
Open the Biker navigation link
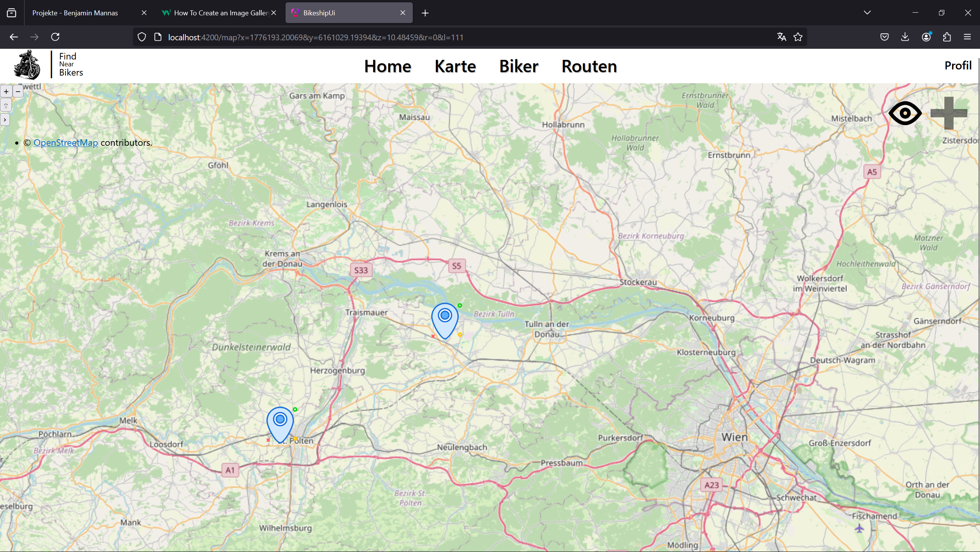coord(518,65)
